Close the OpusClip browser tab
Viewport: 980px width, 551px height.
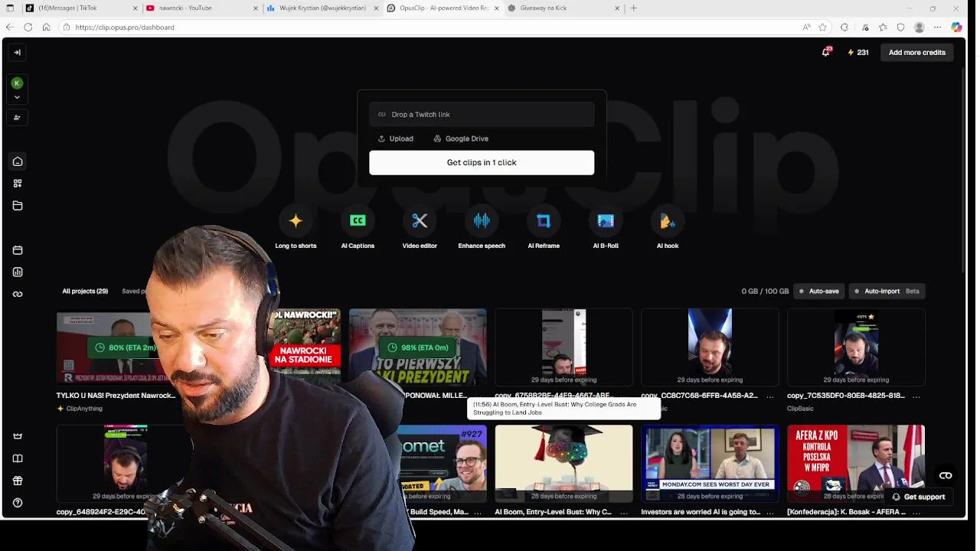coord(496,8)
